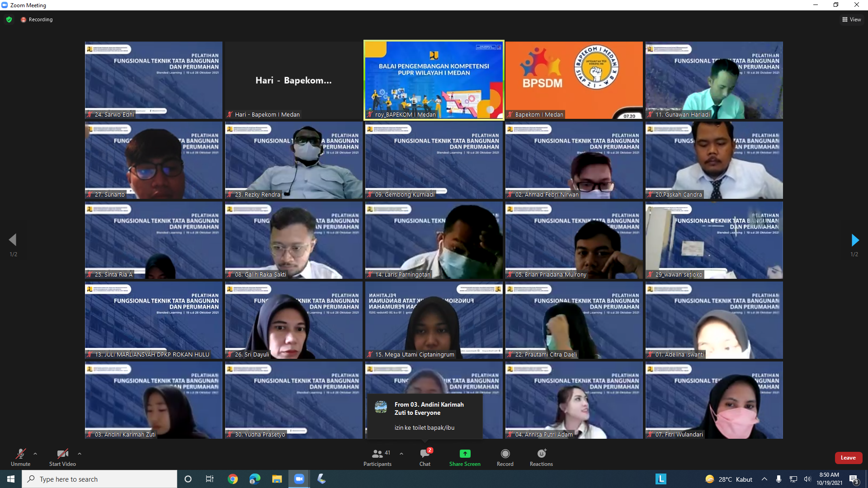
Task: Go to previous gallery page arrow
Action: coord(13,240)
